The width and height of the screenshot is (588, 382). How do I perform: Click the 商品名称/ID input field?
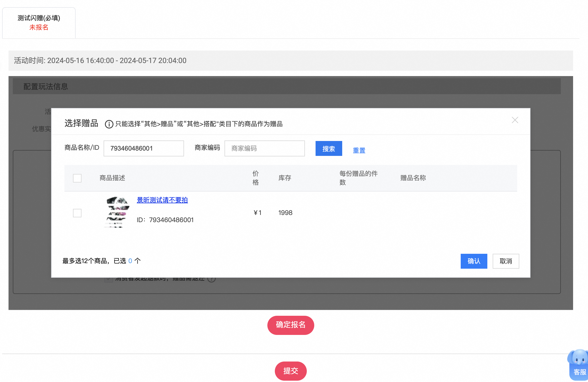(144, 148)
